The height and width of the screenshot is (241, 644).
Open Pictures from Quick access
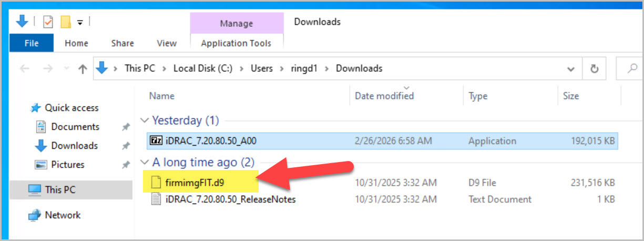67,165
